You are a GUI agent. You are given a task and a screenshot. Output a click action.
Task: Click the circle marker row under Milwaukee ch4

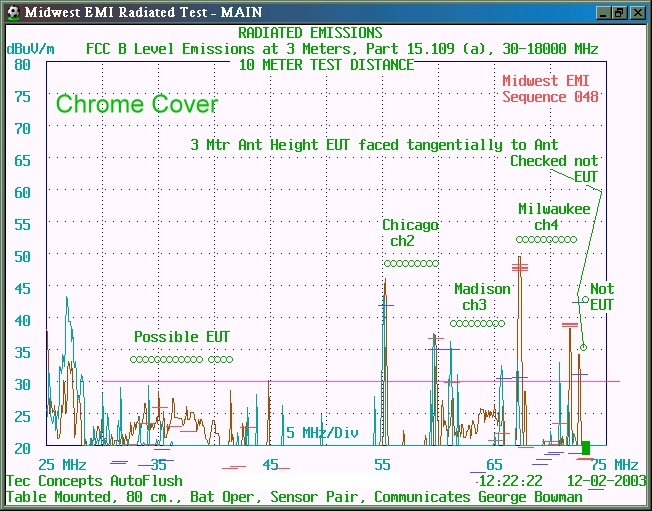click(543, 240)
